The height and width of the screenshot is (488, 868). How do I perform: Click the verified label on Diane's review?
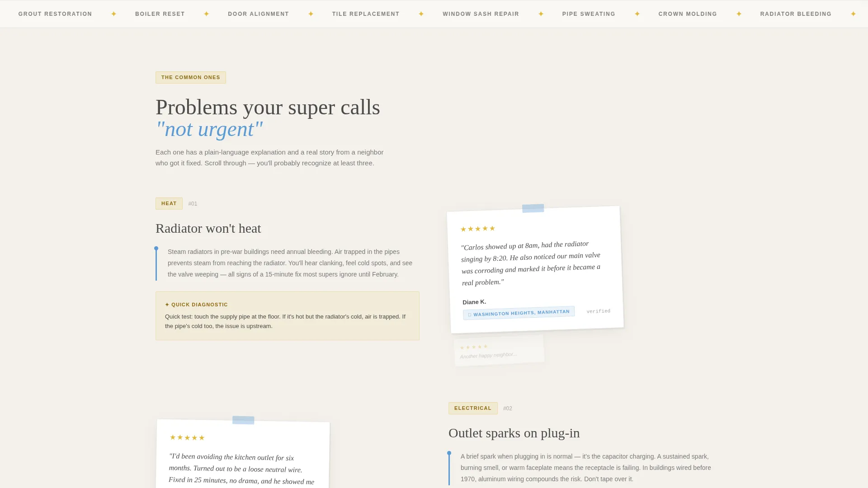[x=599, y=311]
